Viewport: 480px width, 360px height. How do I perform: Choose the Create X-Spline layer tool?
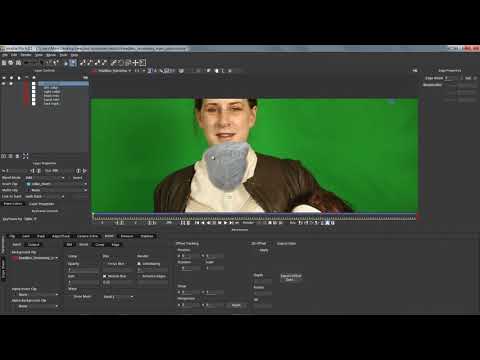pyautogui.click(x=83, y=63)
